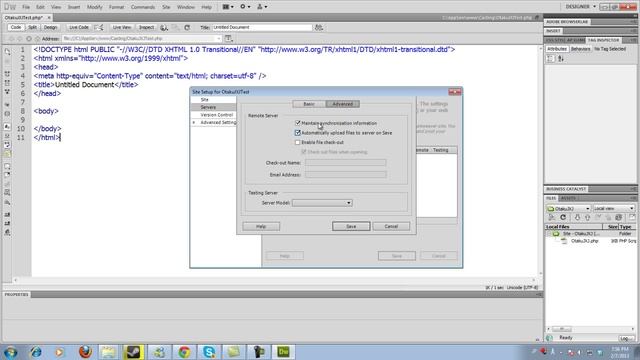Image resolution: width=640 pixels, height=360 pixels.
Task: Select the Attributes button in Tag Inspector
Action: click(557, 49)
